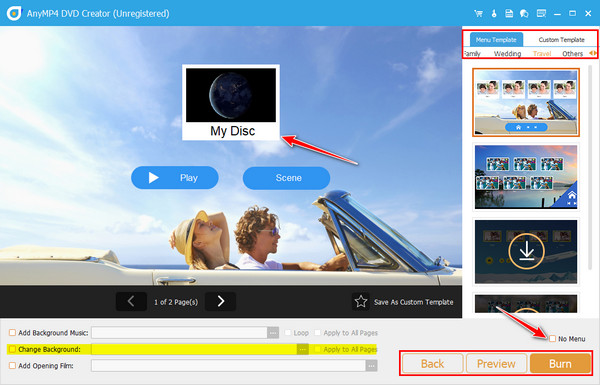Check the No Menu option
Viewport: 600px width, 385px height.
point(553,339)
